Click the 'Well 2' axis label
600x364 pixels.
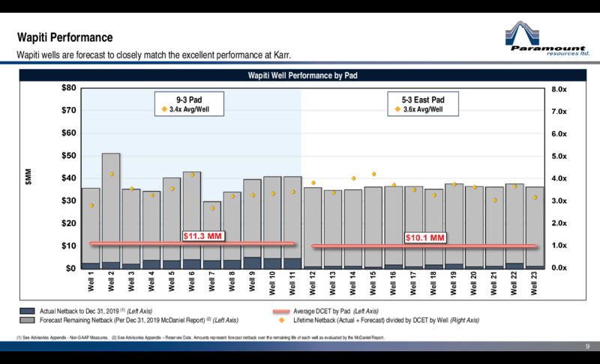tap(111, 282)
